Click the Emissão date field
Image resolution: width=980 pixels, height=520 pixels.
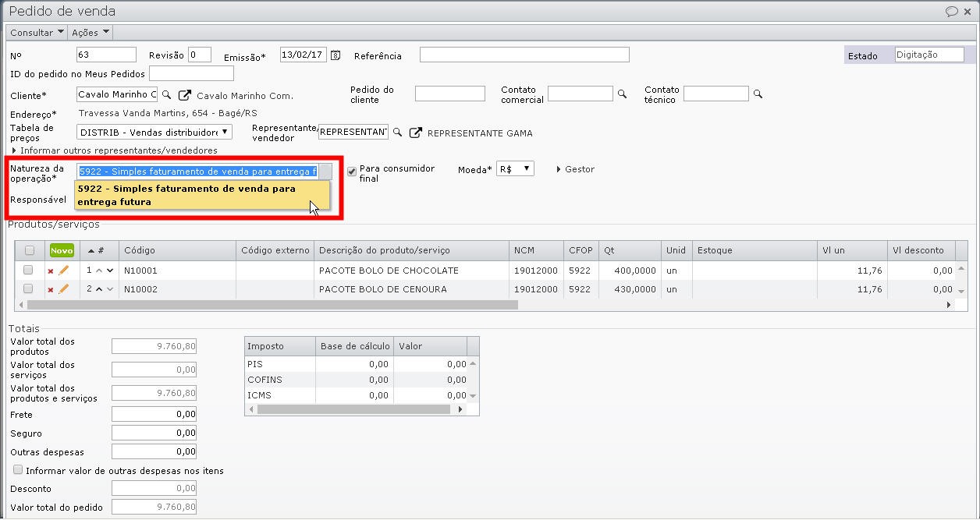[304, 55]
